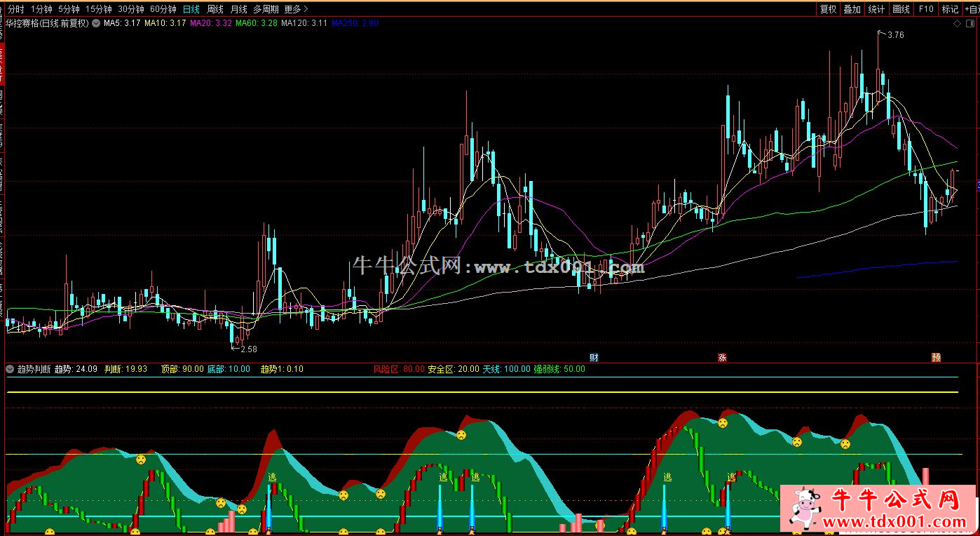This screenshot has height=536, width=980.
Task: Add stock to 自选 watchlist
Action: pos(971,9)
